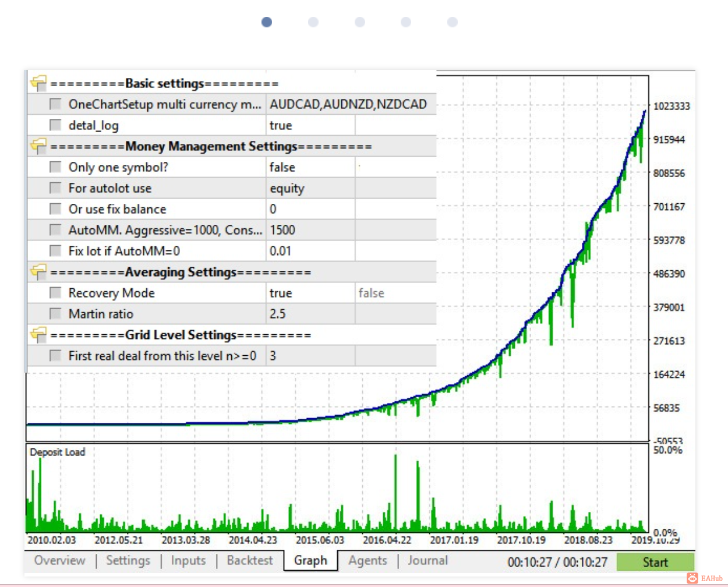The height and width of the screenshot is (587, 728).
Task: Click the Martin ratio label
Action: (x=101, y=314)
